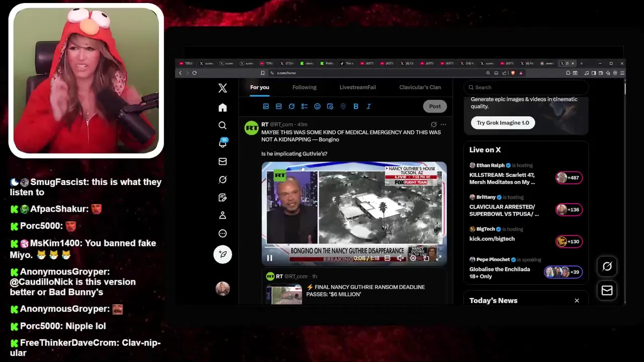Click the white compose post circle button
Screen dimensions: 644x362
point(222,254)
